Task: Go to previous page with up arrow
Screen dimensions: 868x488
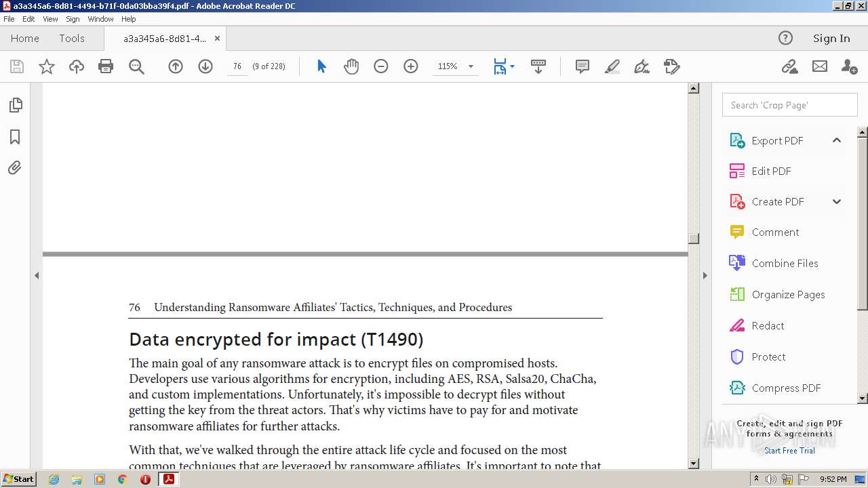Action: tap(176, 66)
